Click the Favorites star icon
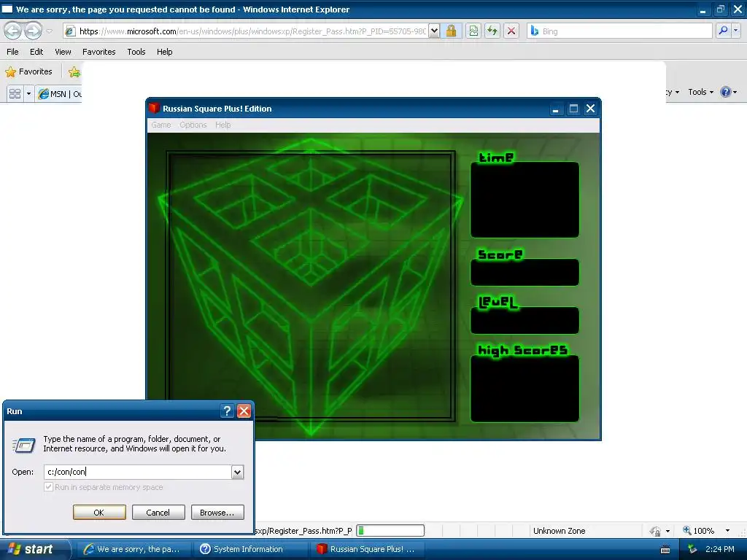The image size is (747, 560). [10, 72]
